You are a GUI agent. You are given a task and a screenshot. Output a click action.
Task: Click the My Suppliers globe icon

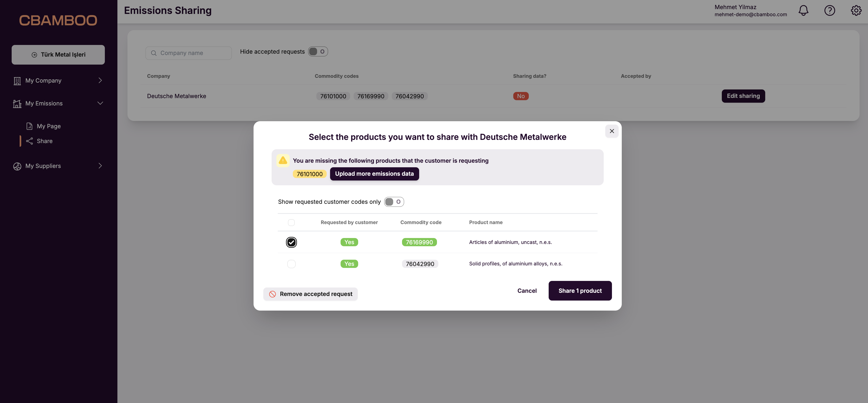coord(17,166)
